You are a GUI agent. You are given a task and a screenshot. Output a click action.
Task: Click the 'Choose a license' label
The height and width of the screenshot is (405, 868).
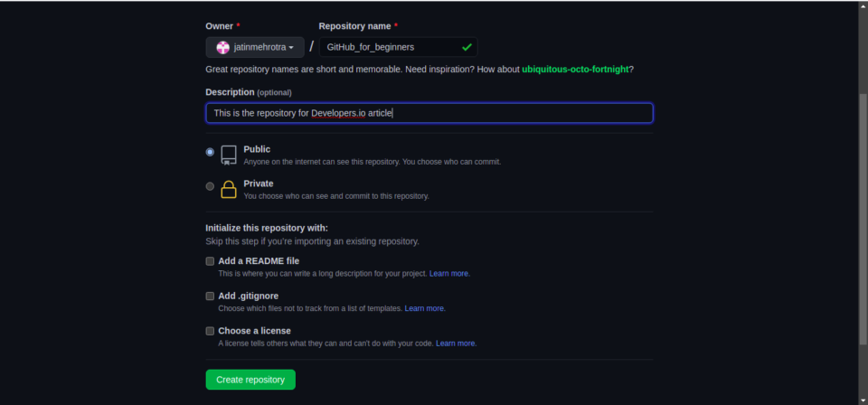pos(254,331)
